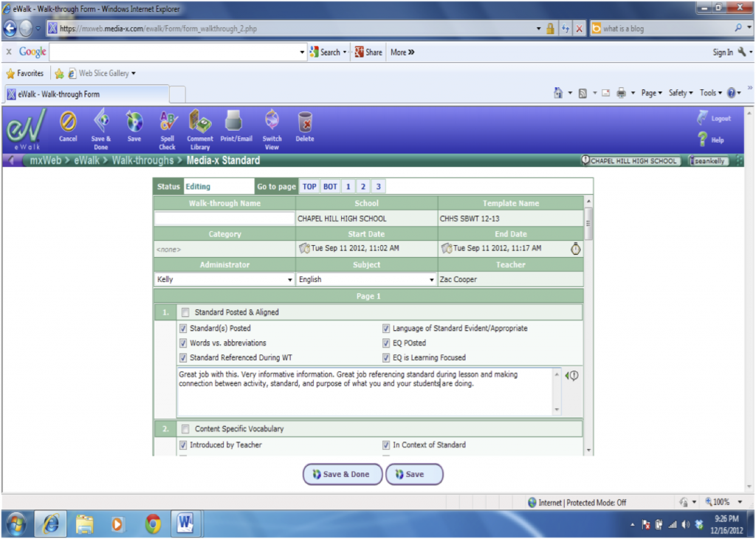The image size is (756, 539).
Task: Toggle the Standard Posted & Aligned checkbox
Action: [185, 312]
